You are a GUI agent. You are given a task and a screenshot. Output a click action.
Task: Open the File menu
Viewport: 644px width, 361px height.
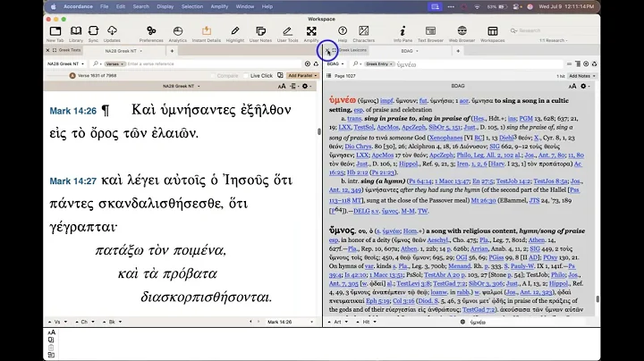(105, 6)
